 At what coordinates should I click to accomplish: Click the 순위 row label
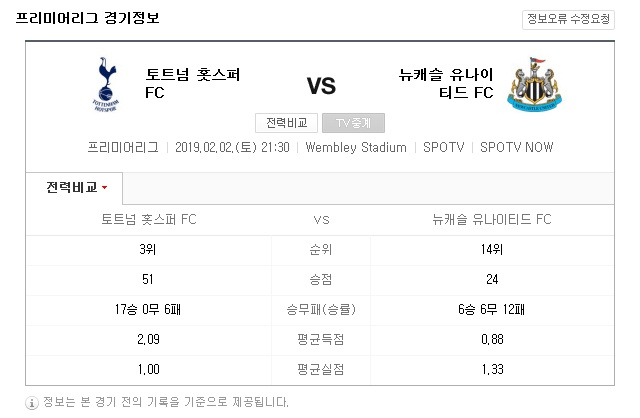tap(321, 250)
